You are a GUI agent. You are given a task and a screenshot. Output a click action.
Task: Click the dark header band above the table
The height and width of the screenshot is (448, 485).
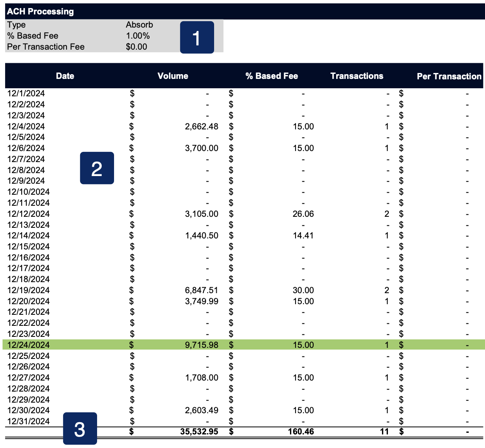point(242,76)
